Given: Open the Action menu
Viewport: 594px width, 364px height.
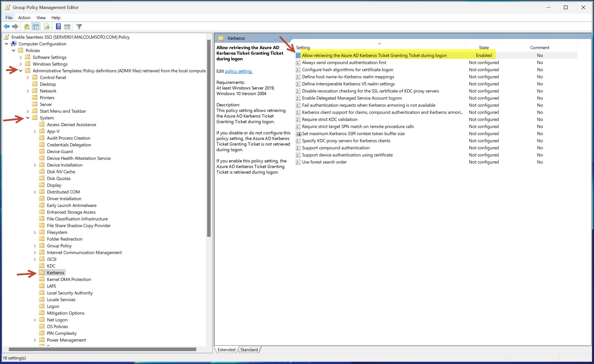Looking at the screenshot, I should point(24,18).
